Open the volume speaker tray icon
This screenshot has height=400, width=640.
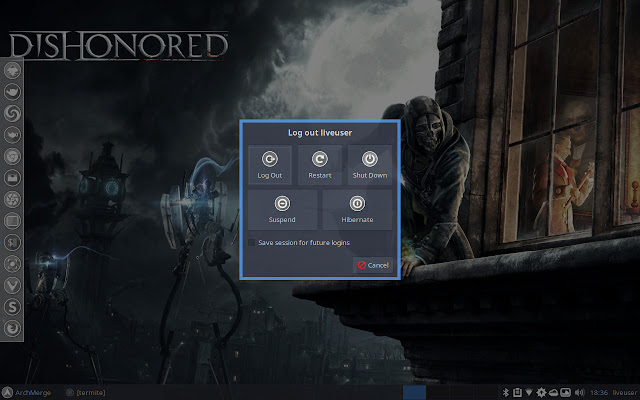pyautogui.click(x=579, y=392)
